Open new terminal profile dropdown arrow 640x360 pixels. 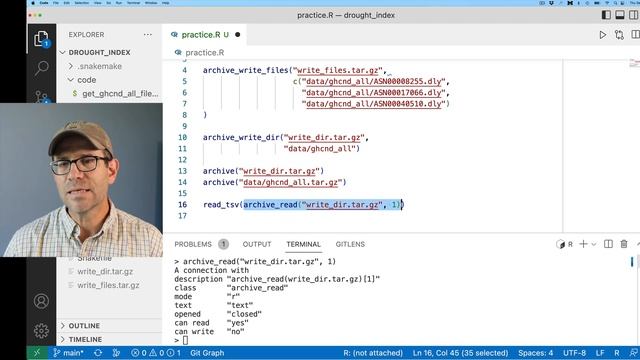point(594,244)
